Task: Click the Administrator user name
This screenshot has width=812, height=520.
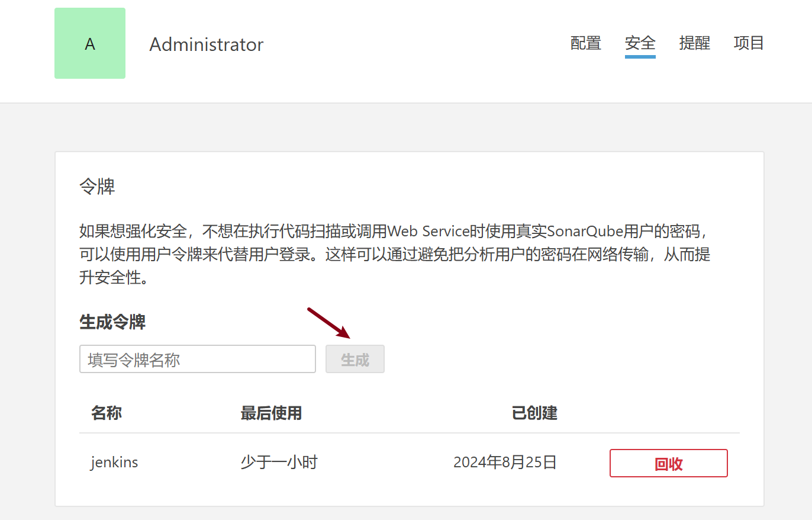Action: (206, 44)
